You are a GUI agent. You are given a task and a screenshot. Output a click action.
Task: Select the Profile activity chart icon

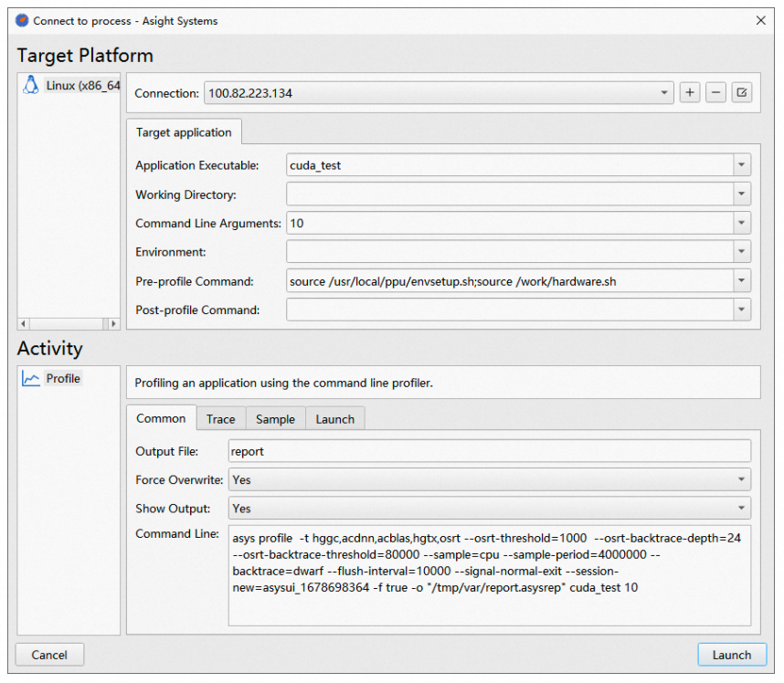[31, 379]
